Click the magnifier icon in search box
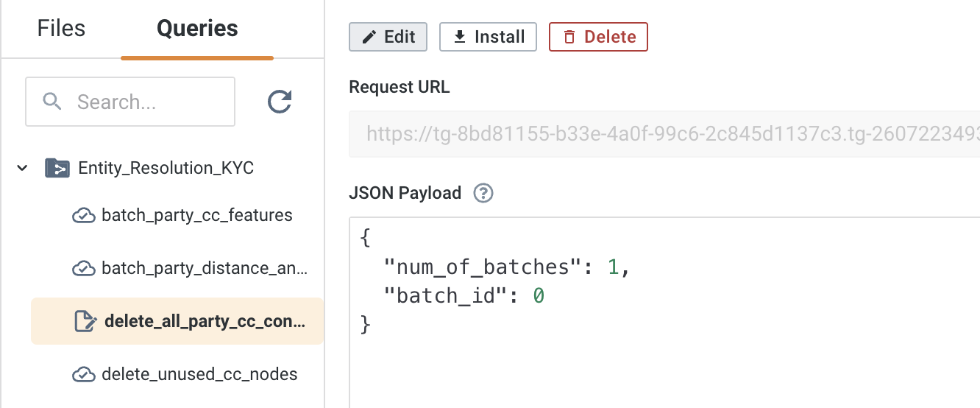Image resolution: width=980 pixels, height=408 pixels. click(52, 101)
